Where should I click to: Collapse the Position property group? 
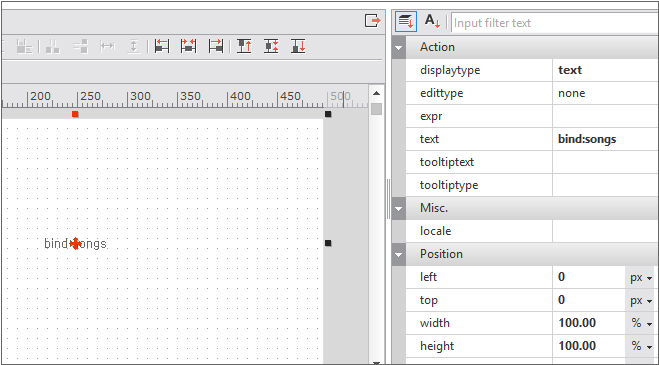398,254
